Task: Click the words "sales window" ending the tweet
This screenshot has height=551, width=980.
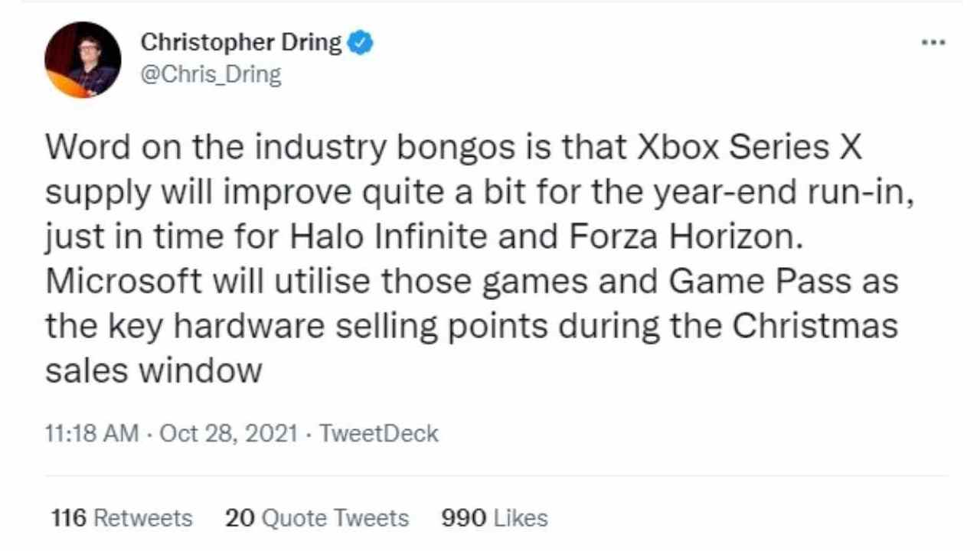Action: (153, 371)
